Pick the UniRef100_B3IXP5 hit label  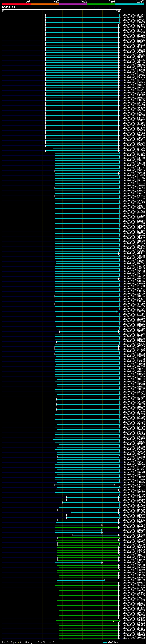tap(133, 512)
